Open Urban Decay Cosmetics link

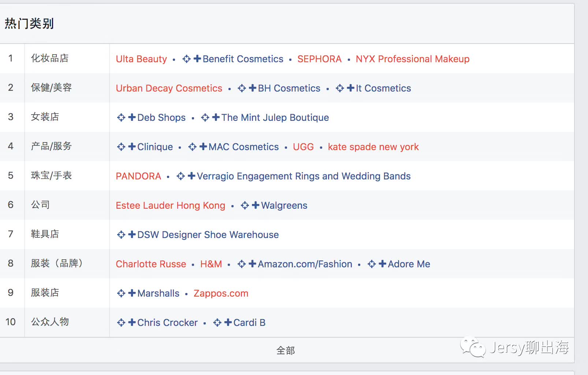click(169, 88)
